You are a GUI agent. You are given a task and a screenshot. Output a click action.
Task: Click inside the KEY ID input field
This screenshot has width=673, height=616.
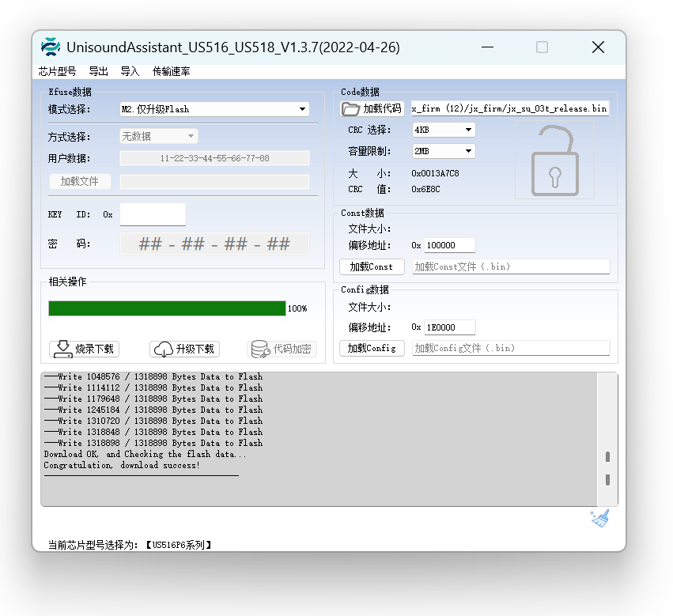(152, 214)
